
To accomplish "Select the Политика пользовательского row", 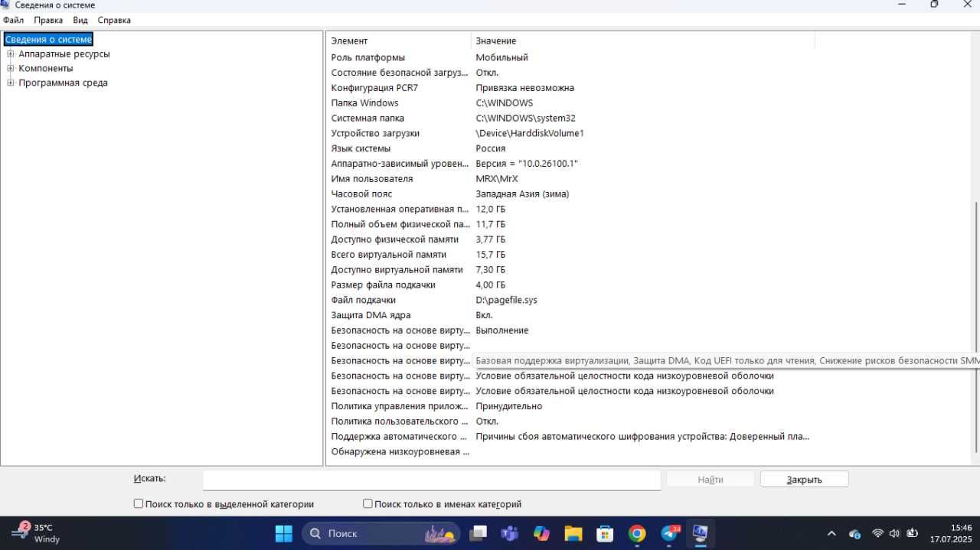I will pos(570,421).
